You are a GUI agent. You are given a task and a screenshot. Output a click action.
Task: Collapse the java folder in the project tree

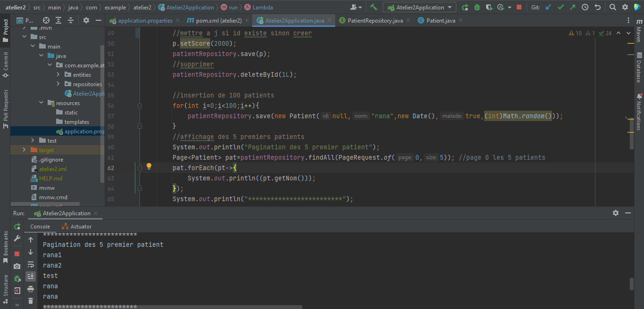click(41, 56)
